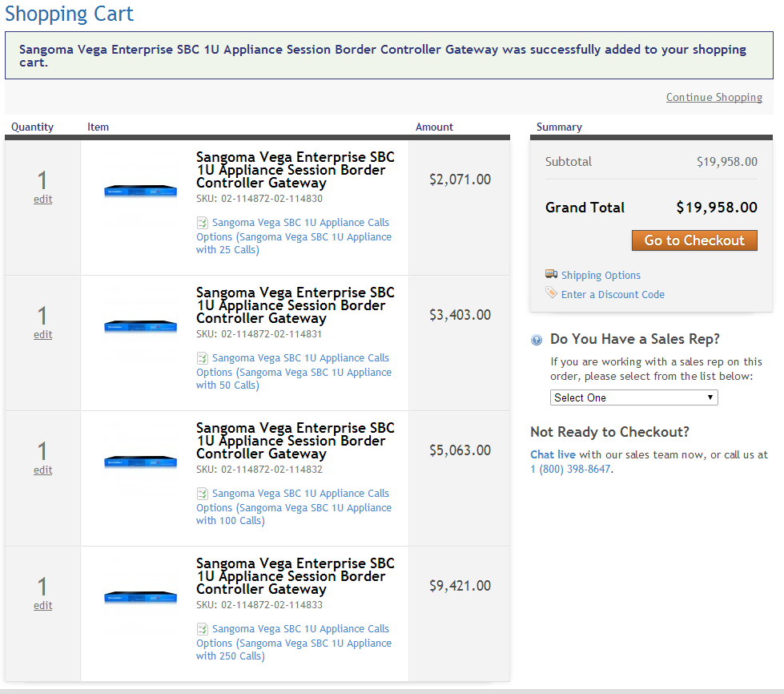Click the $9,421.00 amount
Viewport: 784px width, 694px height.
[460, 586]
